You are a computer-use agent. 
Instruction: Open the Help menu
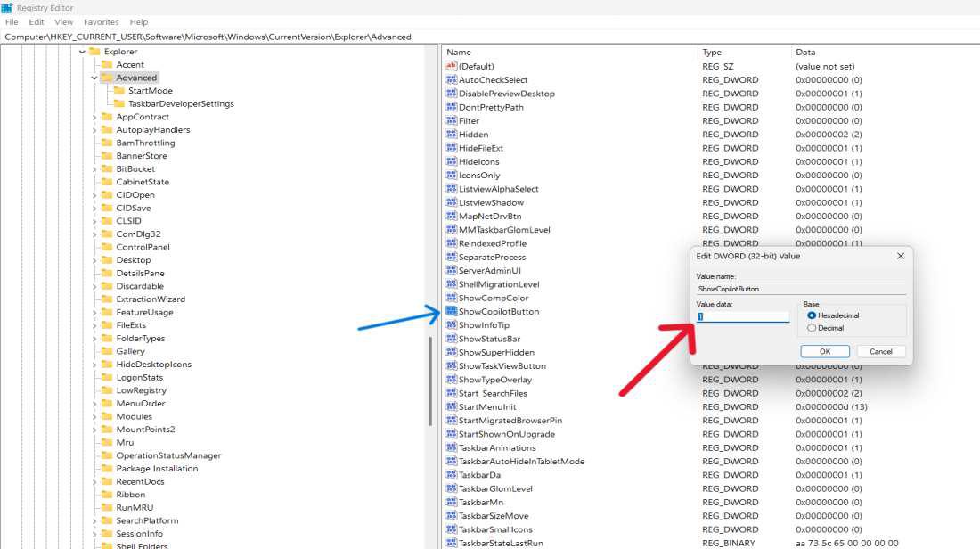pos(139,22)
